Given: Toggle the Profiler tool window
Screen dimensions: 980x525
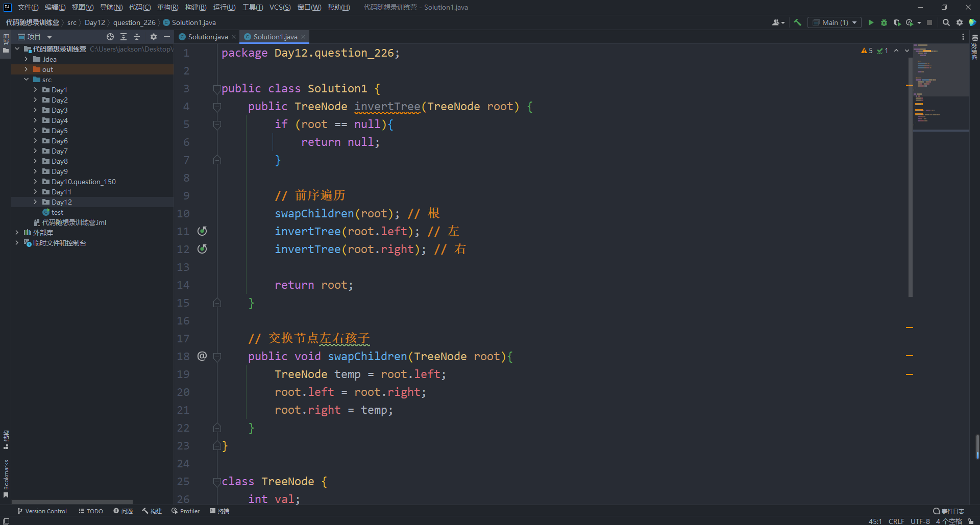Looking at the screenshot, I should tap(186, 511).
